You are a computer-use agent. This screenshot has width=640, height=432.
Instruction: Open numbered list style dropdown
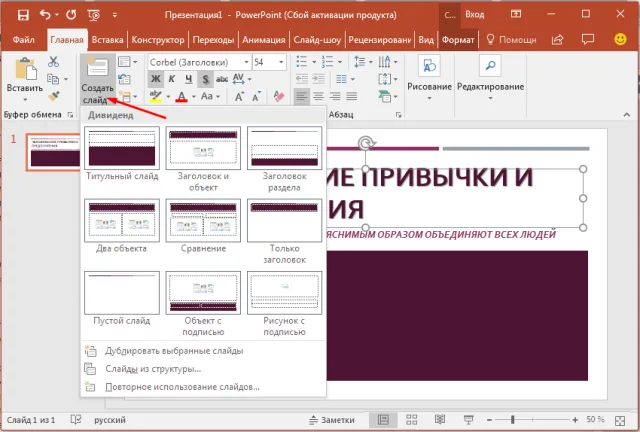[x=340, y=62]
